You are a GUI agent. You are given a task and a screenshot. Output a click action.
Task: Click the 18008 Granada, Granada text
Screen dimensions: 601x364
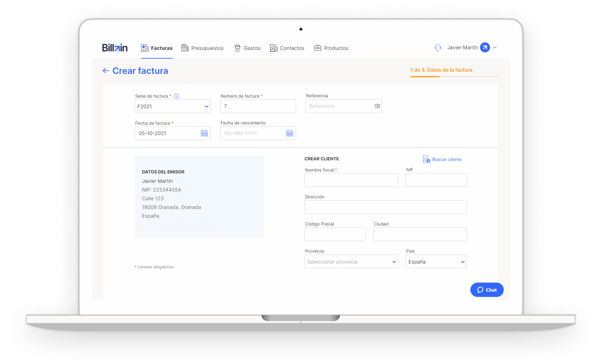tap(171, 207)
